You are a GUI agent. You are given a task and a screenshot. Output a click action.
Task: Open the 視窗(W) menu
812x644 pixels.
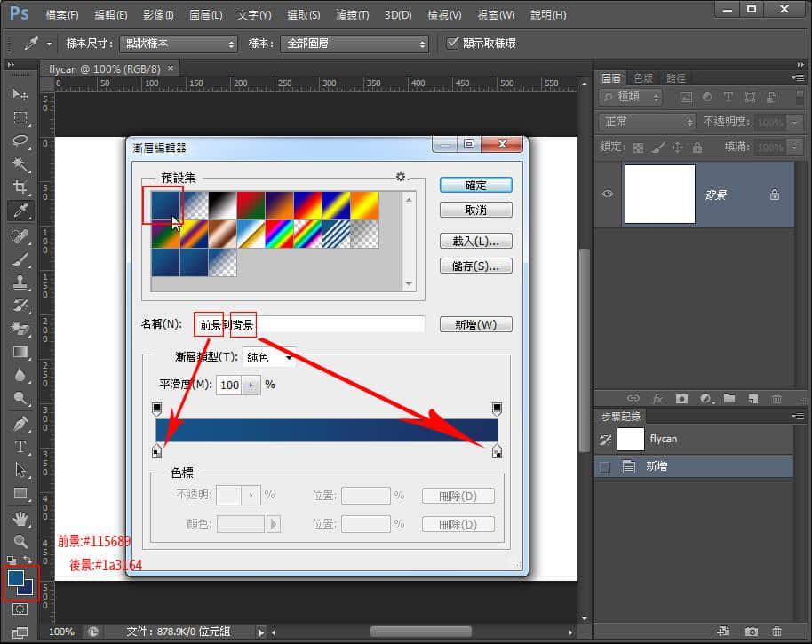tap(496, 14)
